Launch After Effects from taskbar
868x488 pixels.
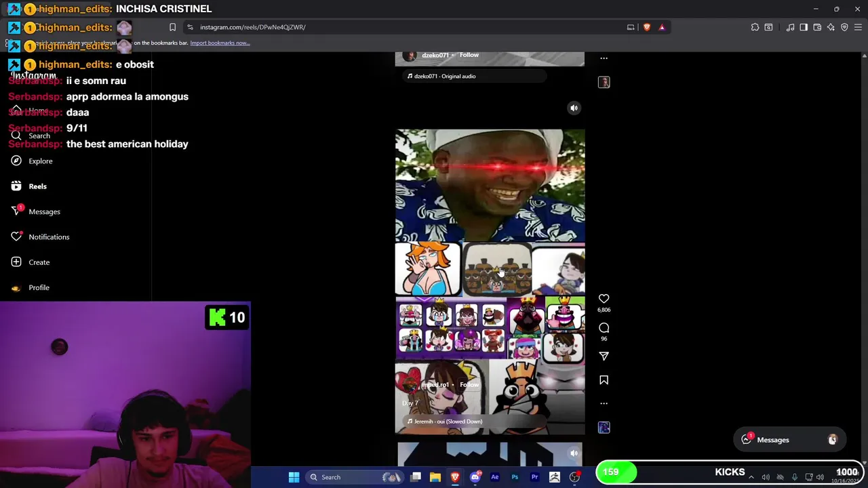(x=495, y=477)
